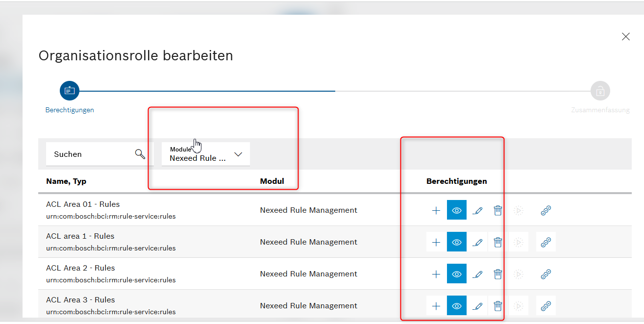Screen dimensions: 644x324
Task: Expand the Module filter chevron
Action: point(238,154)
